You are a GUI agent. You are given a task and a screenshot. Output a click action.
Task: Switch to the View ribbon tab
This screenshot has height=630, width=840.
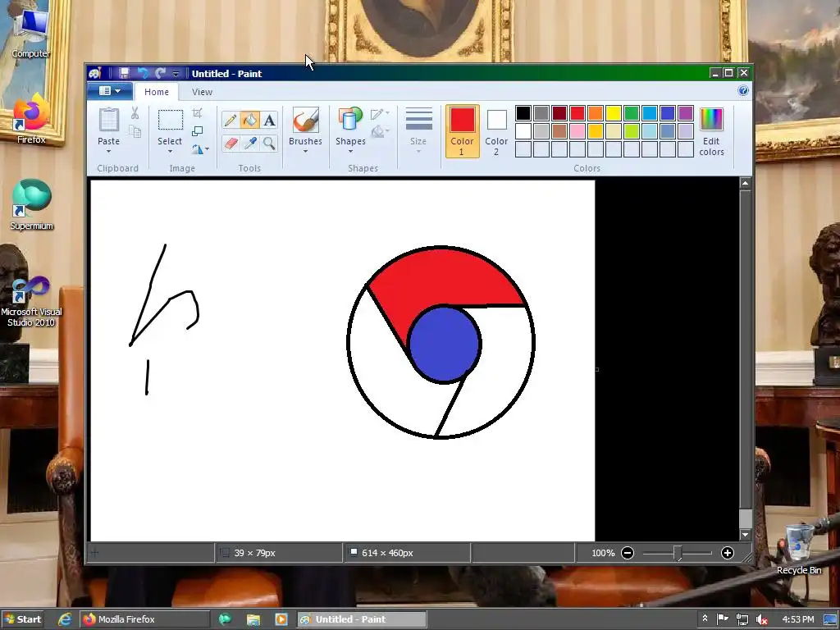pyautogui.click(x=202, y=92)
